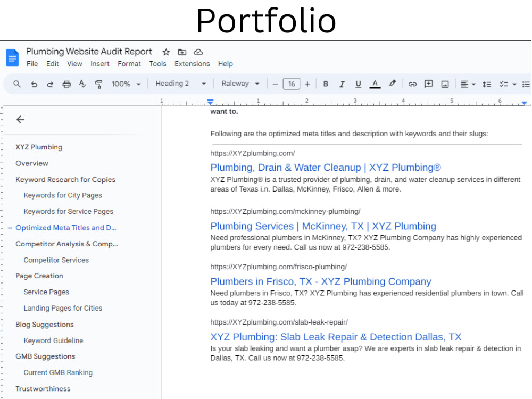Select the paint format tool
532x399 pixels.
pyautogui.click(x=99, y=84)
